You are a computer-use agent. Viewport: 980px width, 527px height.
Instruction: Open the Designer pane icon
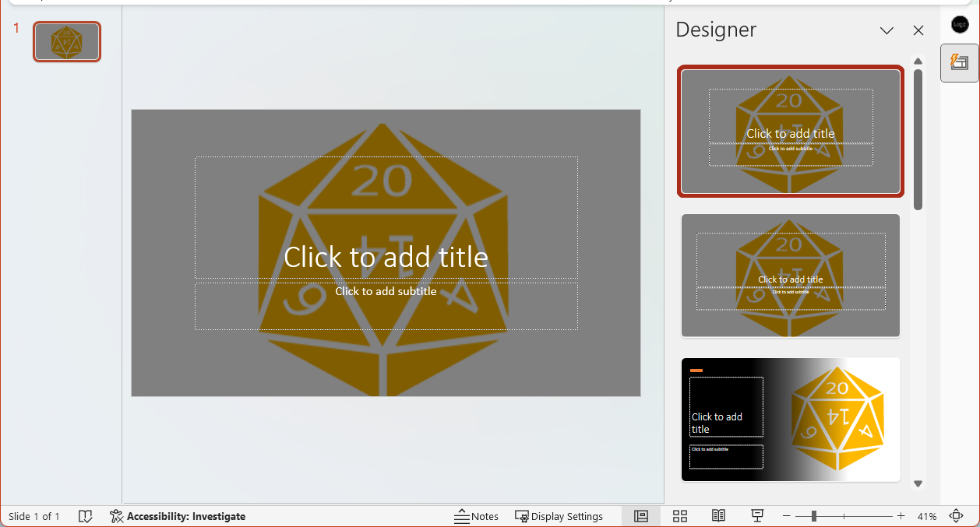click(959, 62)
